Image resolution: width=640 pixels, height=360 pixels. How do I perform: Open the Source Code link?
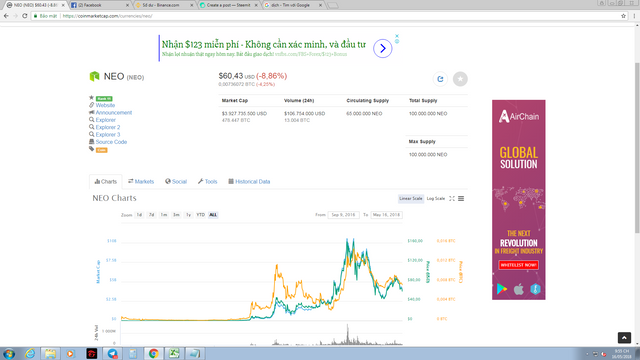111,142
